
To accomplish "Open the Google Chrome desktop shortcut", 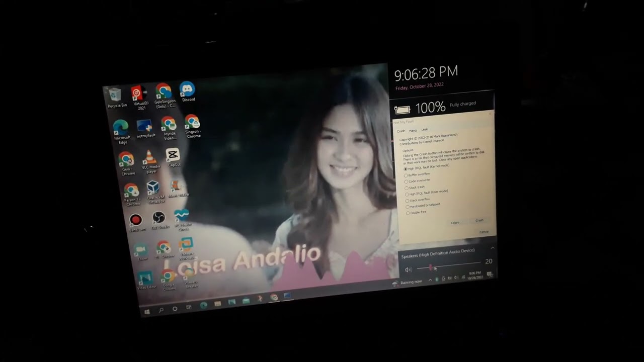I will coord(169,280).
